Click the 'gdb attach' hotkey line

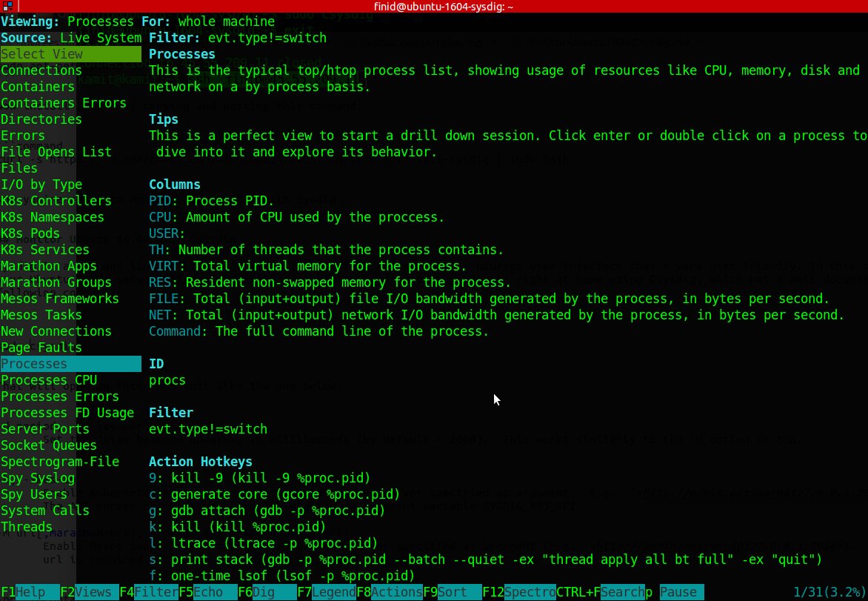pyautogui.click(x=267, y=511)
